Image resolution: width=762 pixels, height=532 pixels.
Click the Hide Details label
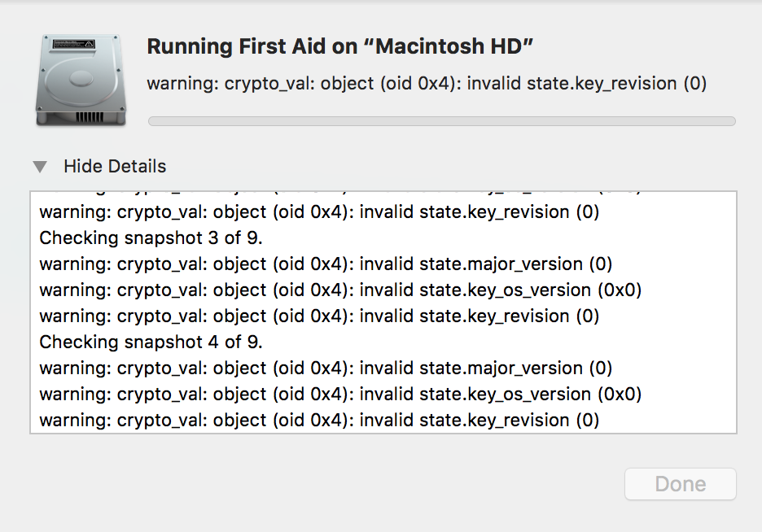[115, 167]
